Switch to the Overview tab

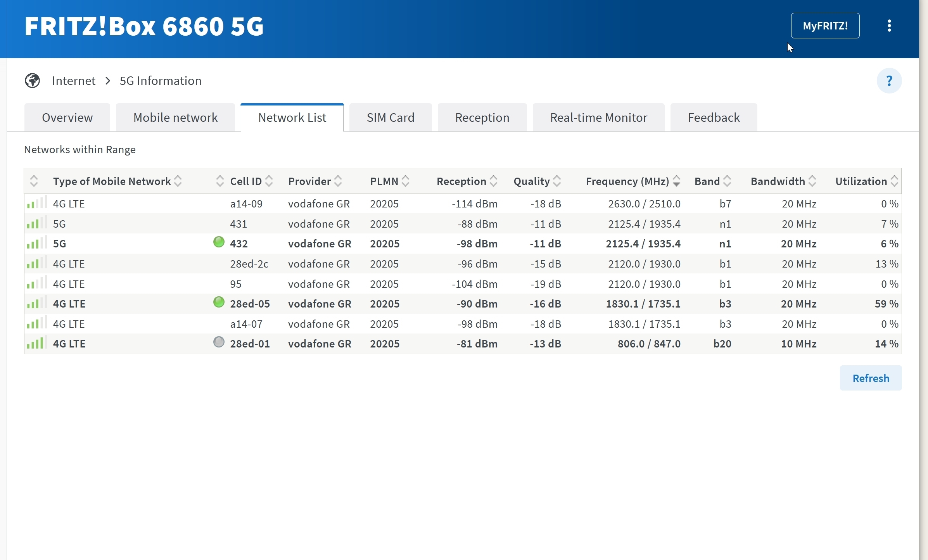(67, 118)
